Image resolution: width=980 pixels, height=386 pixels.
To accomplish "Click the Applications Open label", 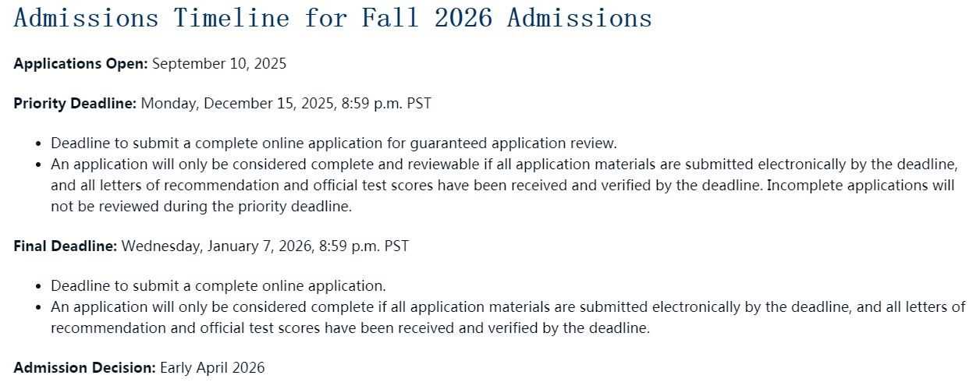I will [80, 63].
